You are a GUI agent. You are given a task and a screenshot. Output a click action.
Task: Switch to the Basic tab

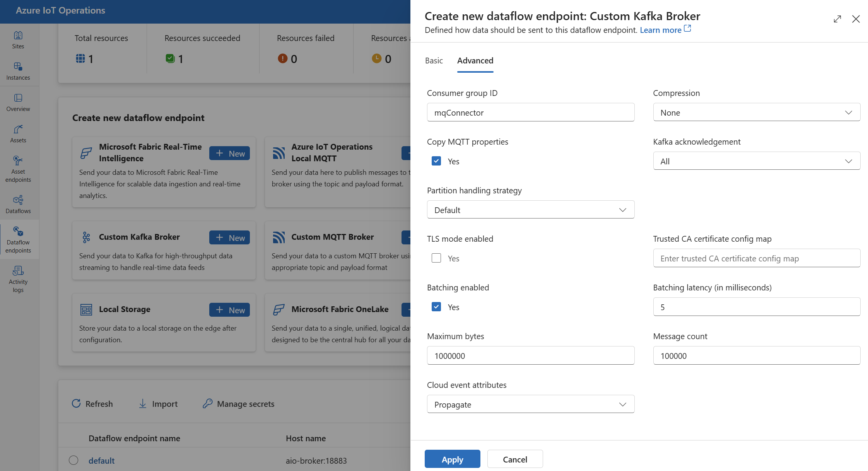(x=435, y=60)
